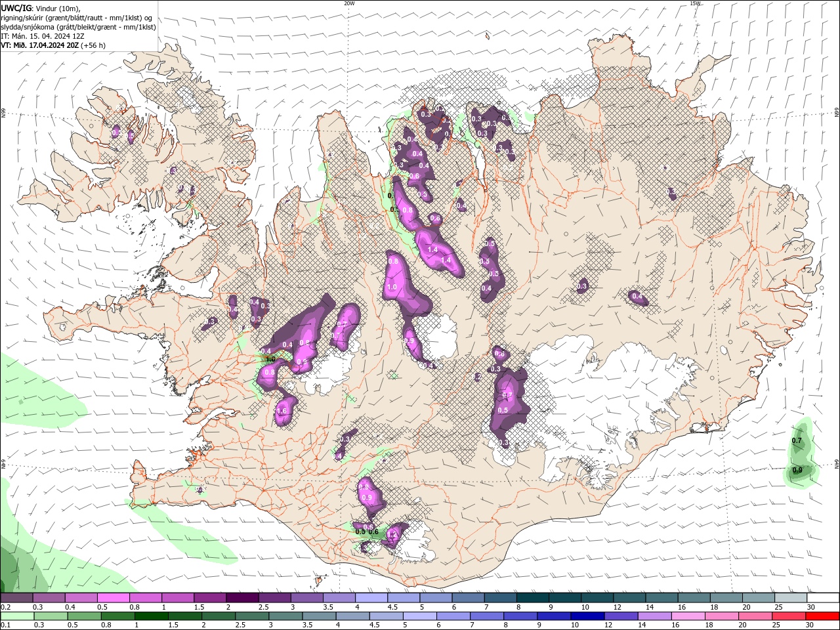
Task: Pick the grey-purple 0.2 swatch in the snow scale
Action: (16, 598)
